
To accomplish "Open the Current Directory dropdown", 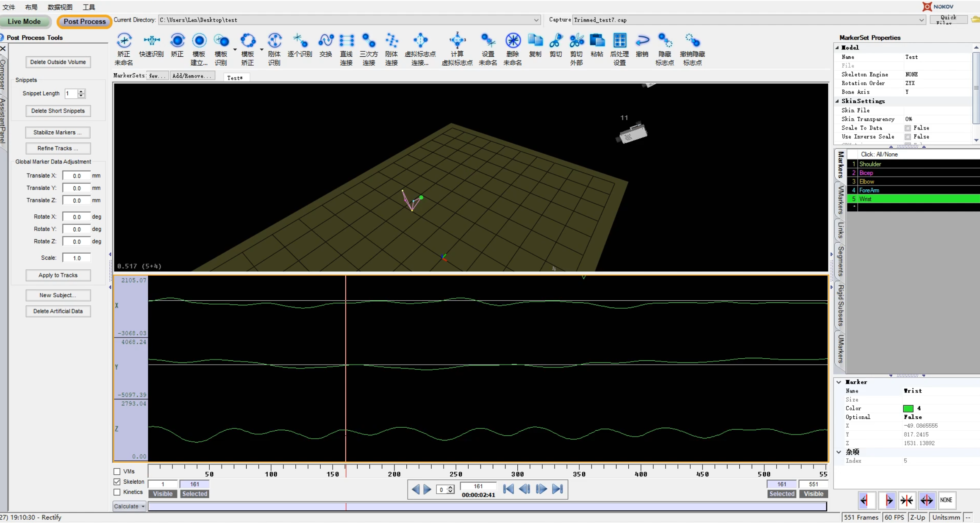I will click(x=536, y=20).
